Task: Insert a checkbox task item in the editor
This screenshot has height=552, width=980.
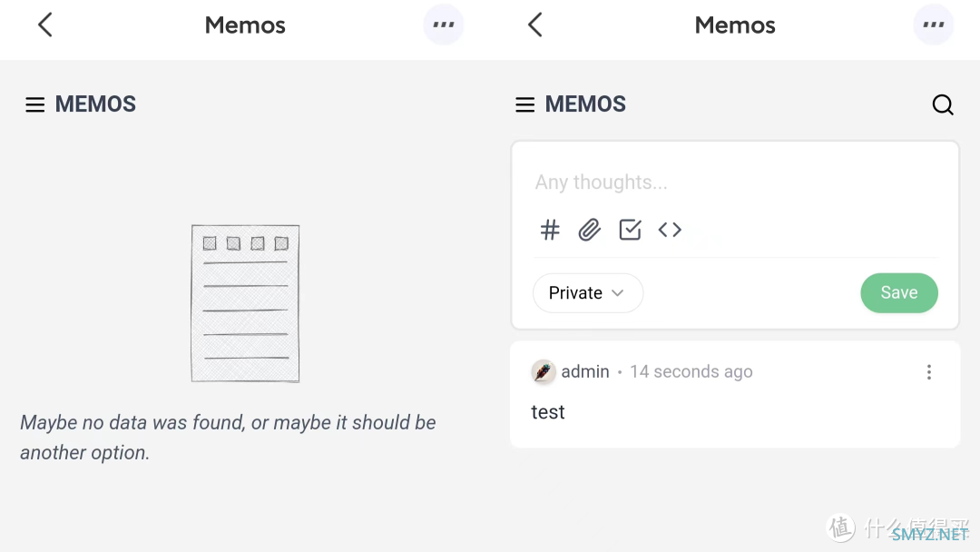Action: (630, 230)
